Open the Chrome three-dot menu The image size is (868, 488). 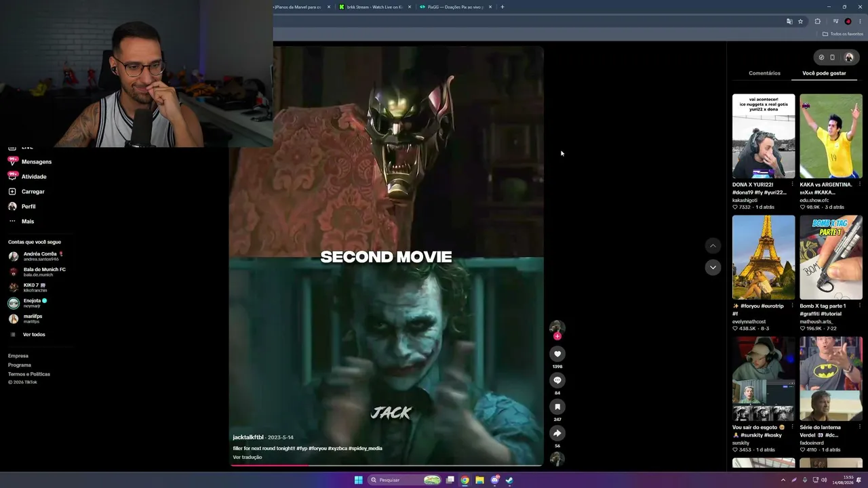860,22
